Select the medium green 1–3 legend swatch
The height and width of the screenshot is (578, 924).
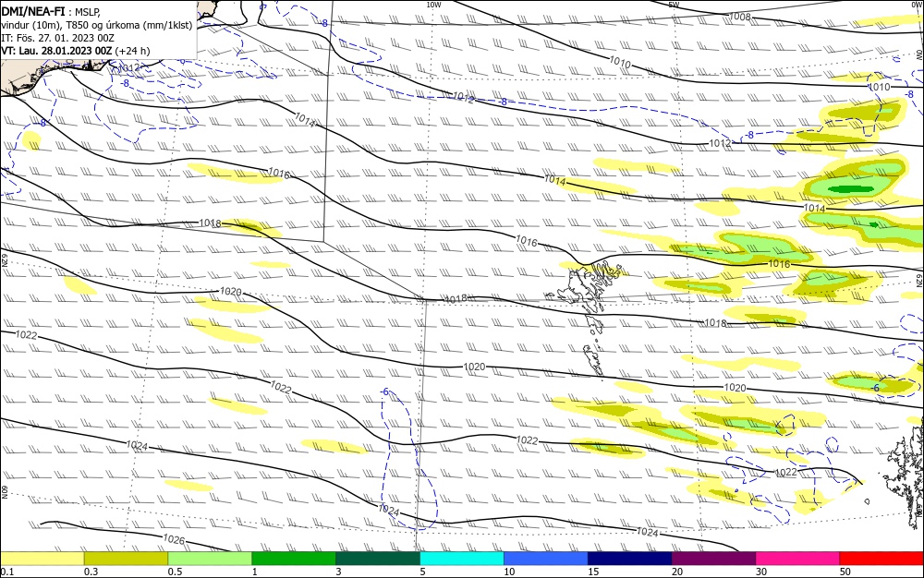(x=294, y=558)
